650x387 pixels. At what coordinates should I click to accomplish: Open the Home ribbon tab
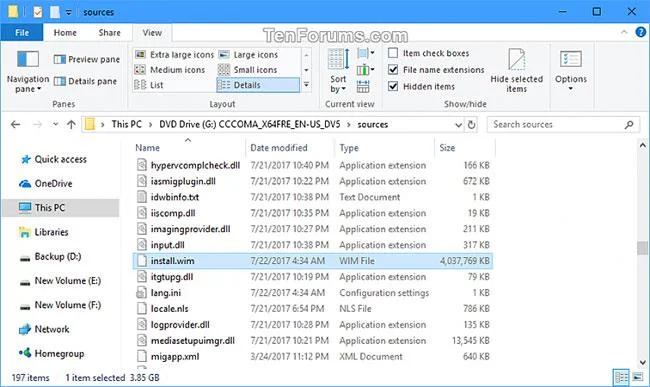point(65,33)
